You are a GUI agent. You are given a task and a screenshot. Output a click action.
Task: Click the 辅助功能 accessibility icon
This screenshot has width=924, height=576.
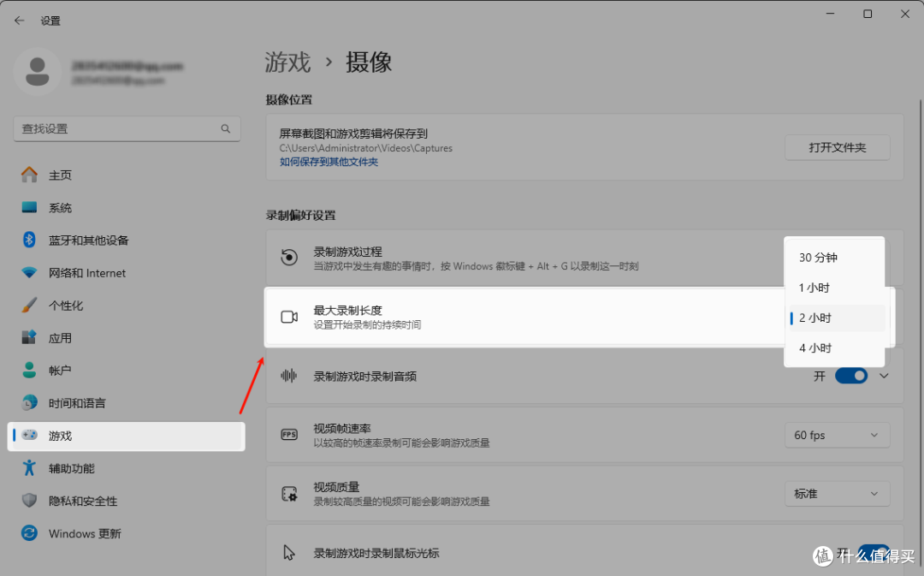29,468
